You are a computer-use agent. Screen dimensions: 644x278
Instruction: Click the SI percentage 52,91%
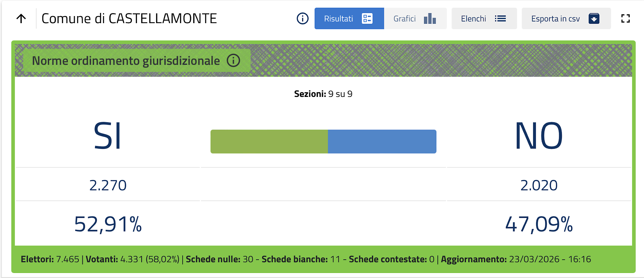[x=108, y=224]
